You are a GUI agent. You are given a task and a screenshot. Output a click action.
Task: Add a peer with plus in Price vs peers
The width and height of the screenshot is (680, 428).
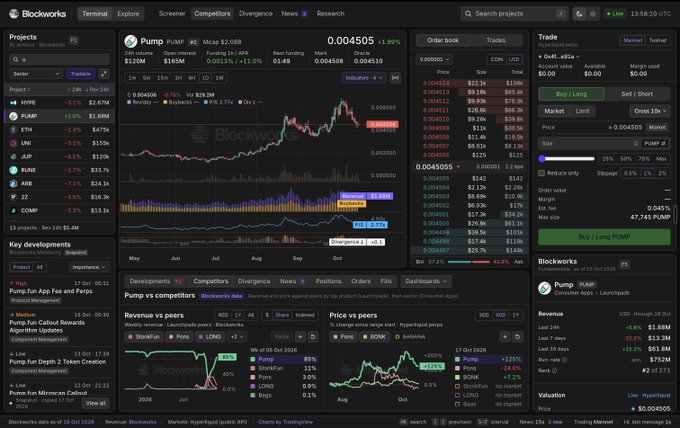(x=505, y=337)
